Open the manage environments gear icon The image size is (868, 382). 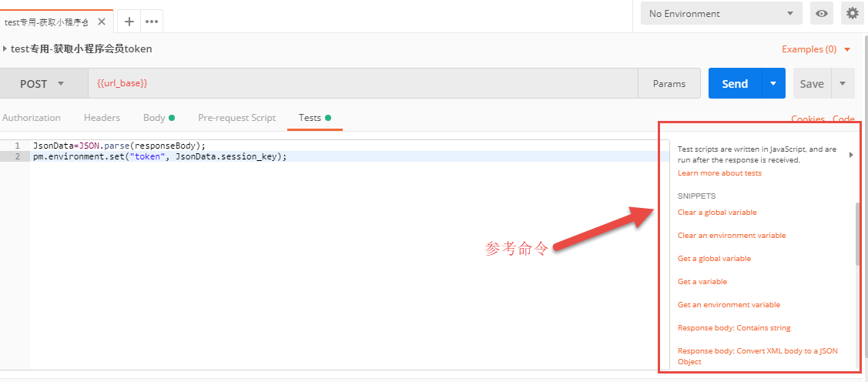[x=852, y=14]
